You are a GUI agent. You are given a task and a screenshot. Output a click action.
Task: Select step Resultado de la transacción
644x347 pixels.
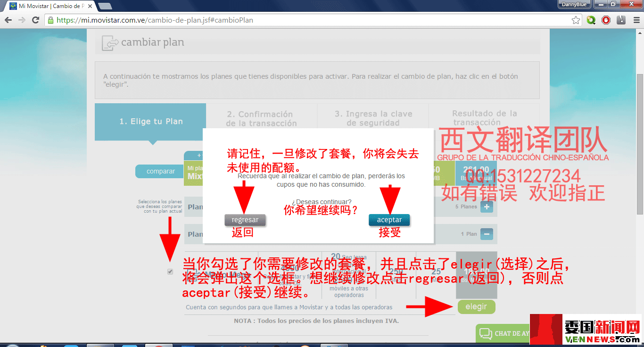point(484,118)
